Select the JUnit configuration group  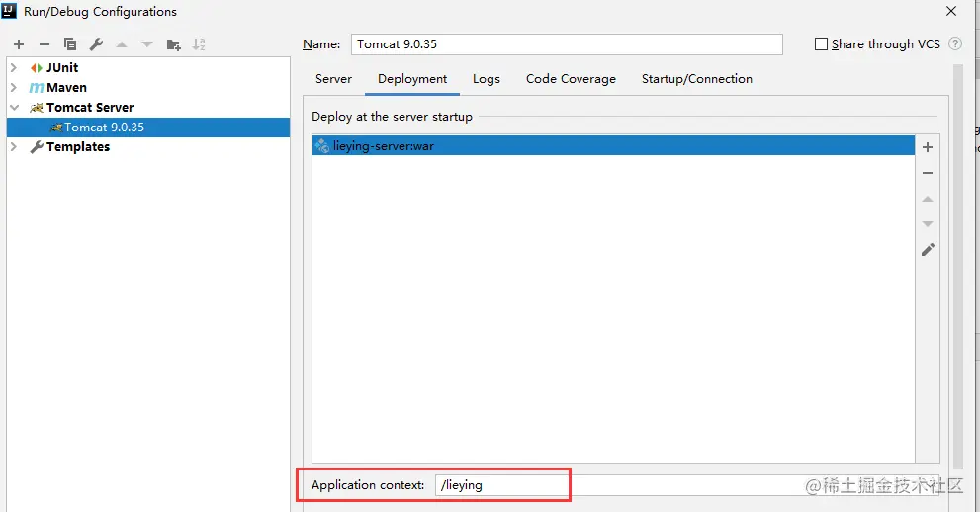point(62,67)
